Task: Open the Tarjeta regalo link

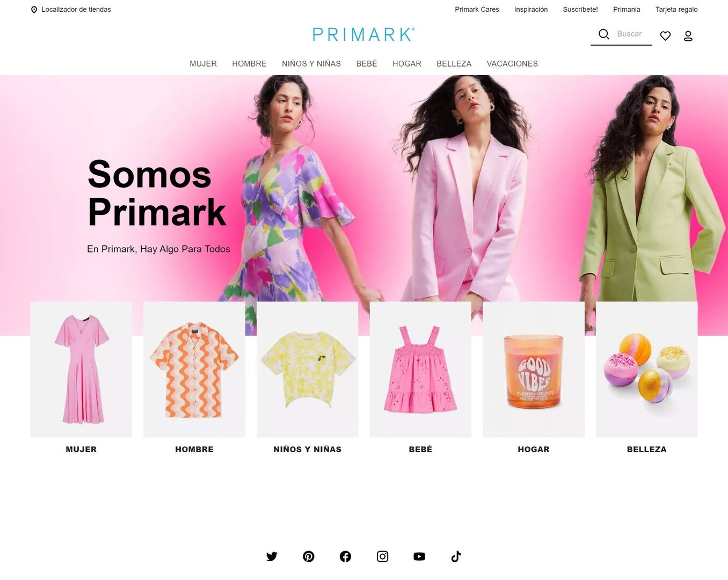Action: [x=676, y=10]
